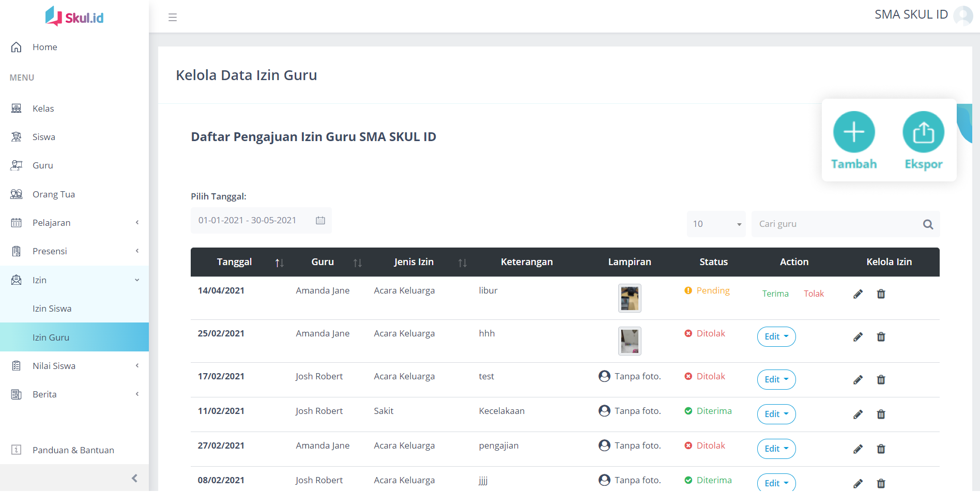Delete the 25/02/2021 entry with trash icon
Viewport: 980px width, 492px height.
(x=881, y=337)
